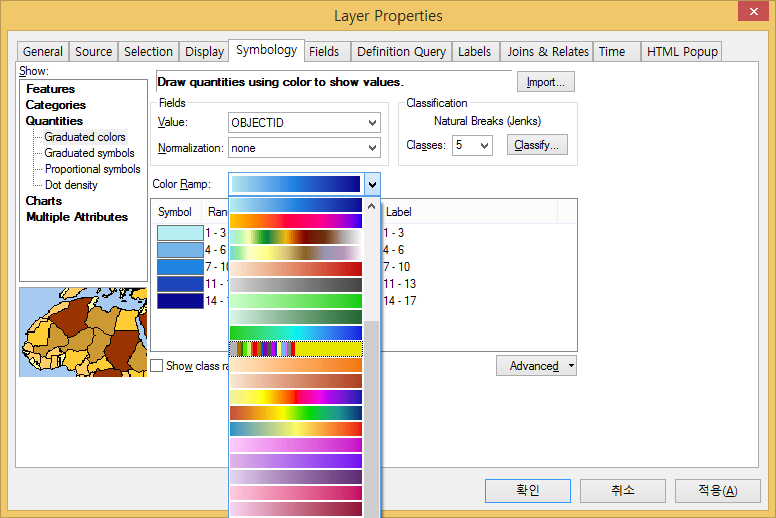Select Charts in the Show list
This screenshot has height=518, width=776.
tap(44, 201)
